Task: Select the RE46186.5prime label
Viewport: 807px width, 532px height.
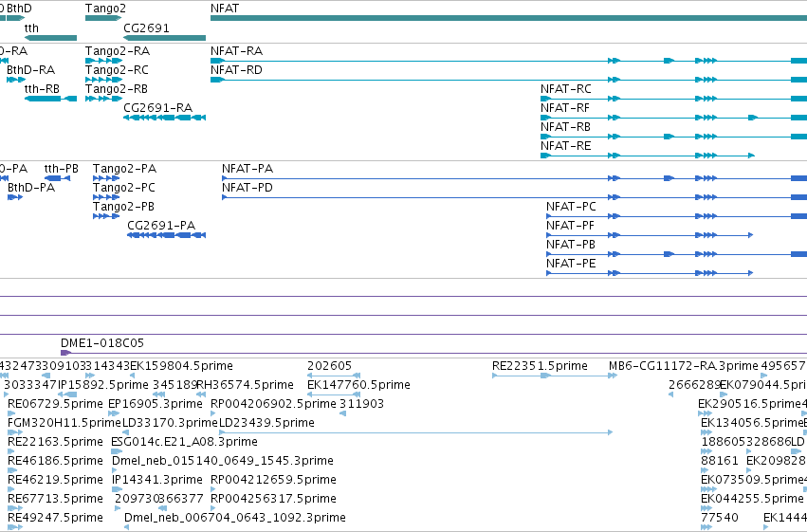Action: pos(56,461)
